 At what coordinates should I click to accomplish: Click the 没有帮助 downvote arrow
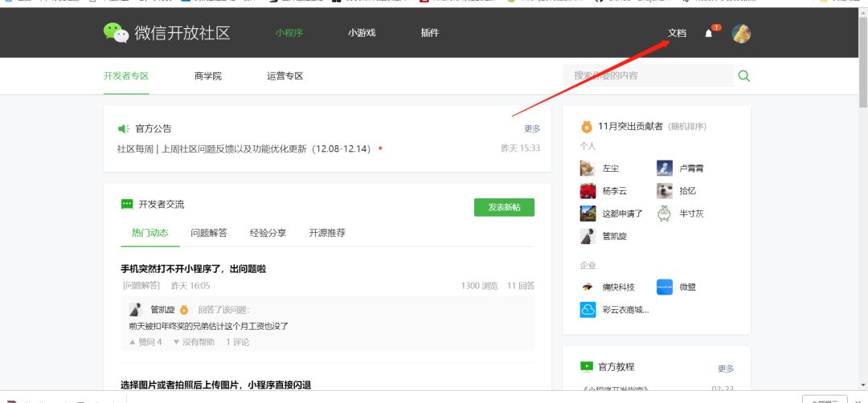pyautogui.click(x=176, y=342)
